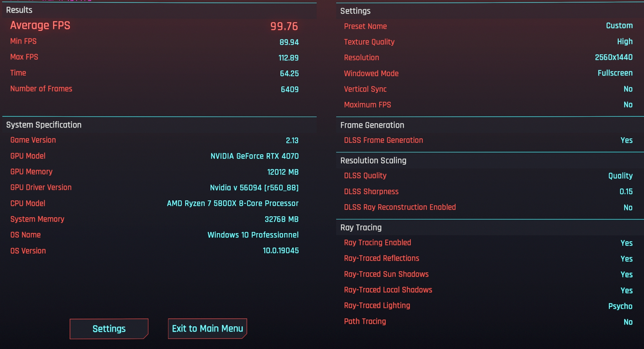The width and height of the screenshot is (644, 349).
Task: Click the Settings button
Action: tap(109, 329)
